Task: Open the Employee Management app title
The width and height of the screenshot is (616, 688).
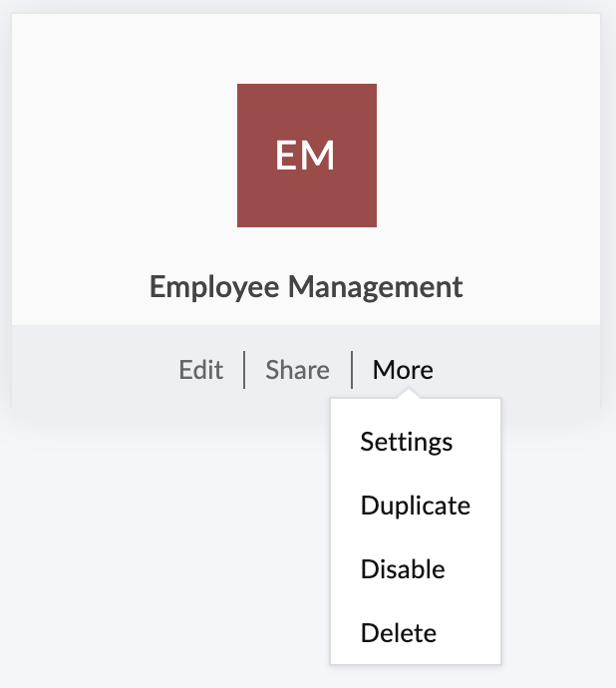Action: click(x=306, y=287)
